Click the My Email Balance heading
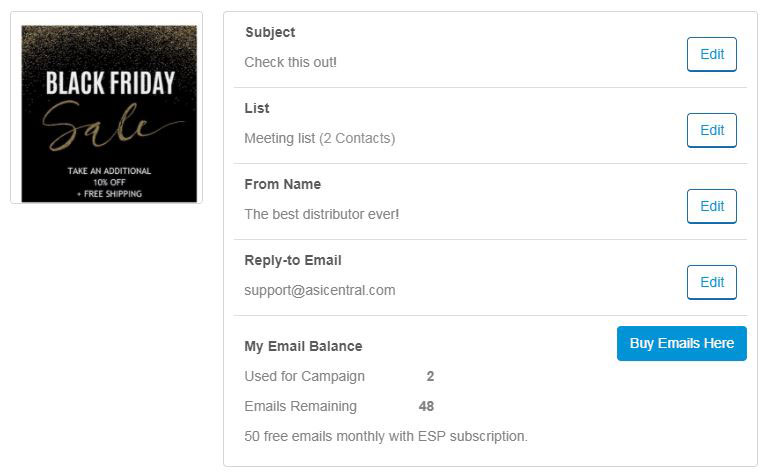The image size is (764, 474). [x=304, y=346]
